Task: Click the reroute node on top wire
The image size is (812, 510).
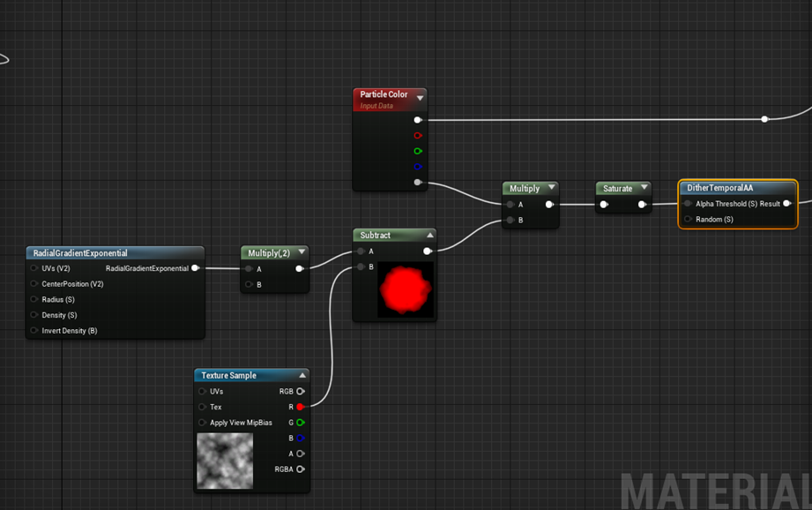Action: (x=765, y=119)
